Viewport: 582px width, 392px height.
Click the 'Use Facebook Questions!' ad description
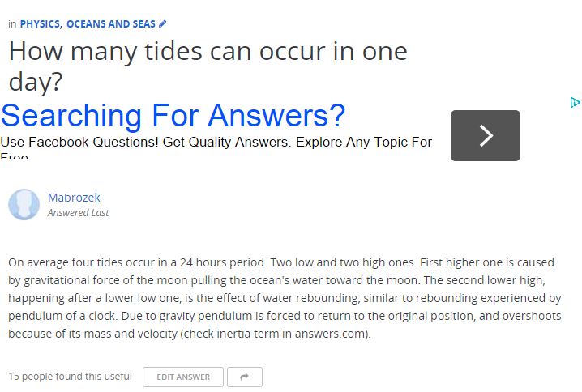pos(216,143)
